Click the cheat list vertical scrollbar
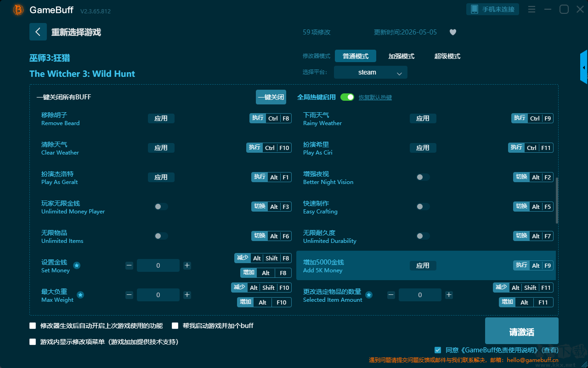This screenshot has height=368, width=588. (x=557, y=201)
